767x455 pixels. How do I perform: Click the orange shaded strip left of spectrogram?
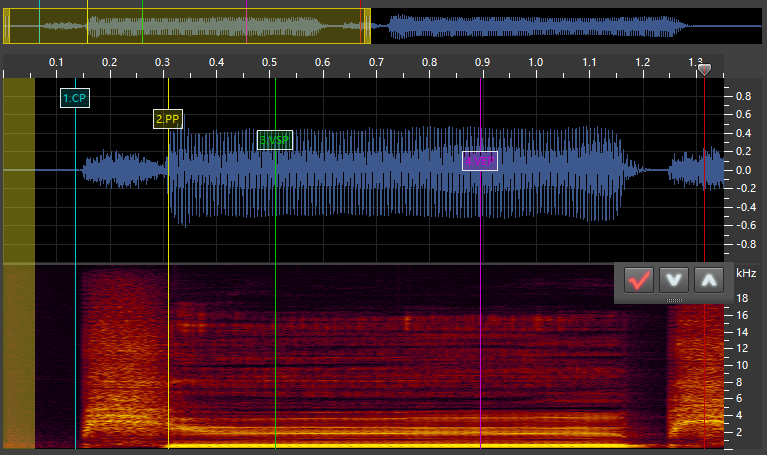(x=19, y=357)
